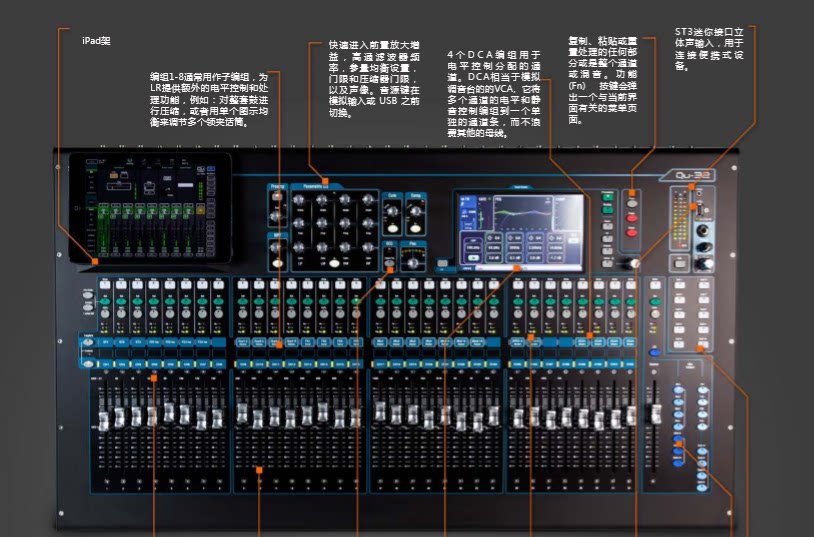Image resolution: width=814 pixels, height=537 pixels.
Task: Click the Fn key below touchscreen's left corner
Action: pos(442,263)
